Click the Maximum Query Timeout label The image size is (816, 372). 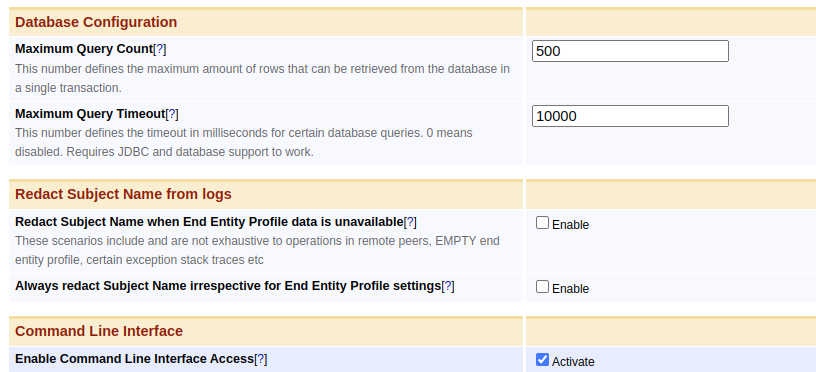click(x=90, y=114)
